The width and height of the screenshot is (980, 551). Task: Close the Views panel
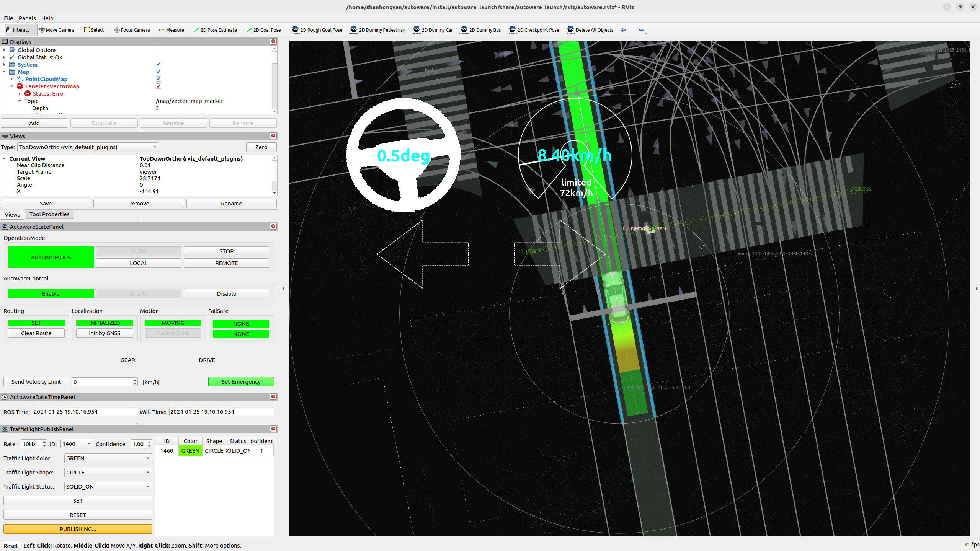tap(273, 135)
